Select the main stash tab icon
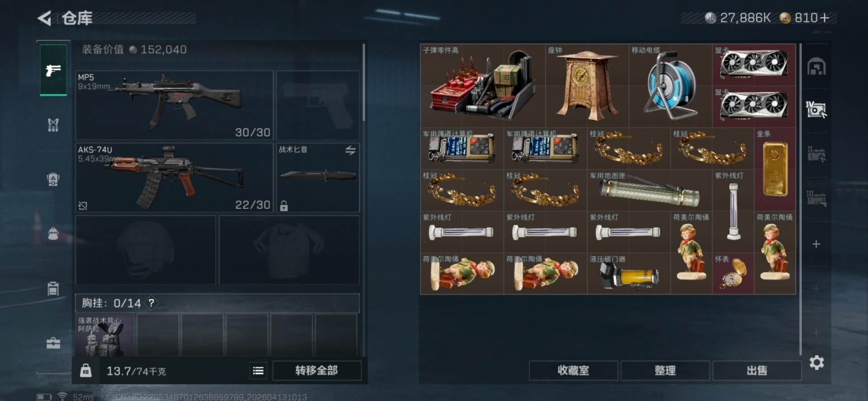 [x=816, y=67]
